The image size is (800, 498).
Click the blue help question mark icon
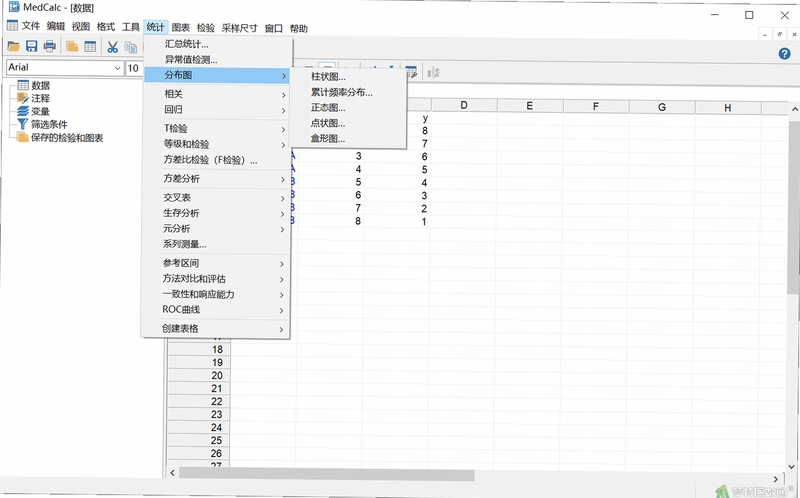pos(784,54)
